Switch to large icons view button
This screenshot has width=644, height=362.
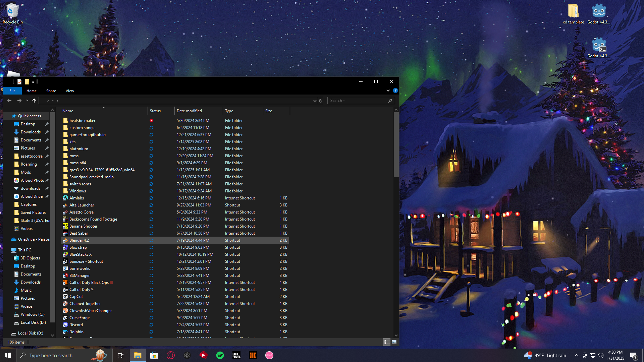(x=394, y=342)
